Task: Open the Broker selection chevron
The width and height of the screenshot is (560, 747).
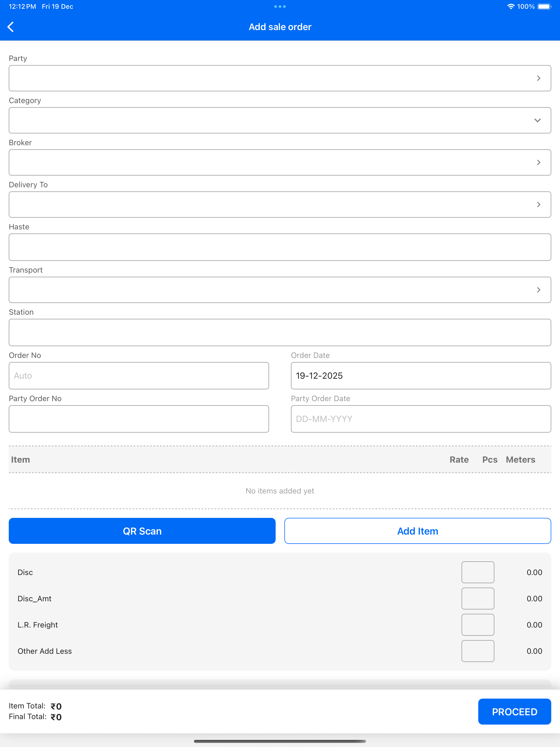Action: tap(538, 162)
